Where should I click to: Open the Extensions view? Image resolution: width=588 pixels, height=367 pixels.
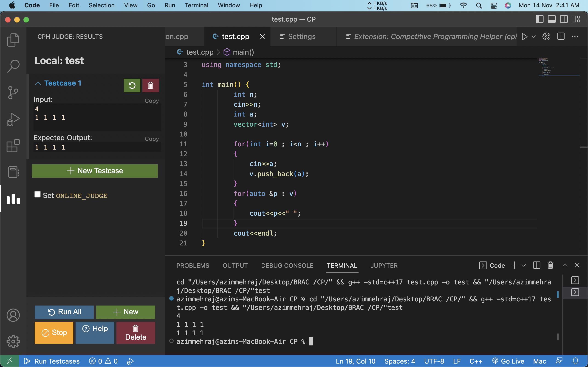(x=13, y=146)
